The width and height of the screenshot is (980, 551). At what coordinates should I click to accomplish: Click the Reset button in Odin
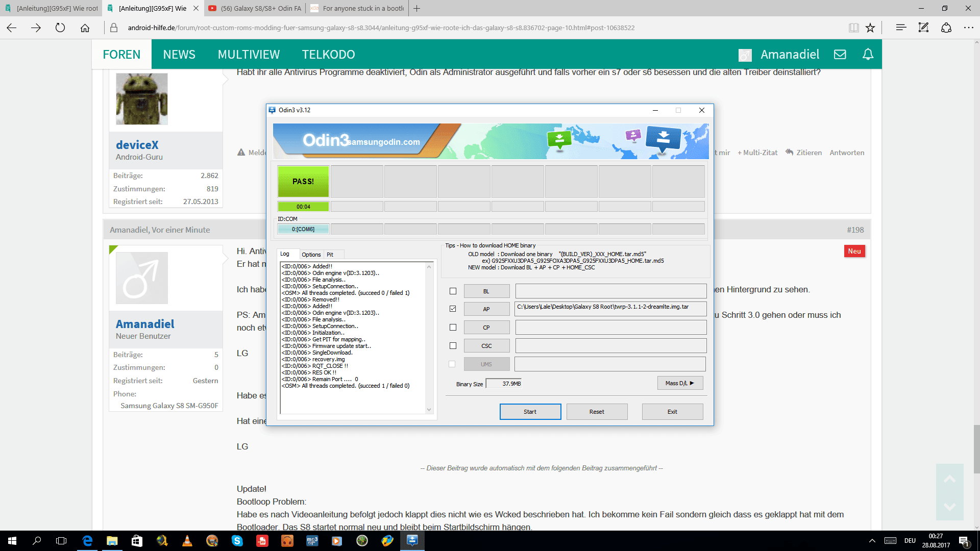[x=597, y=412]
